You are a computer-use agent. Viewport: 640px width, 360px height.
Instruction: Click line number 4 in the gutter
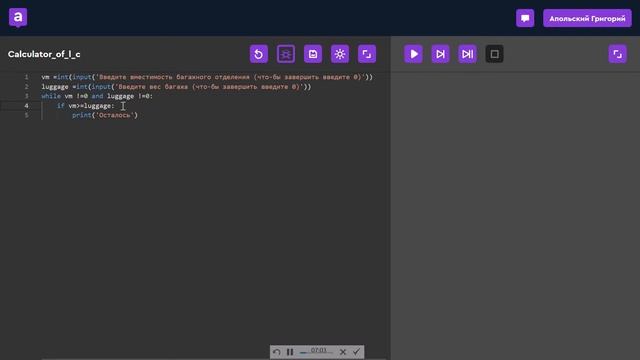click(x=27, y=106)
